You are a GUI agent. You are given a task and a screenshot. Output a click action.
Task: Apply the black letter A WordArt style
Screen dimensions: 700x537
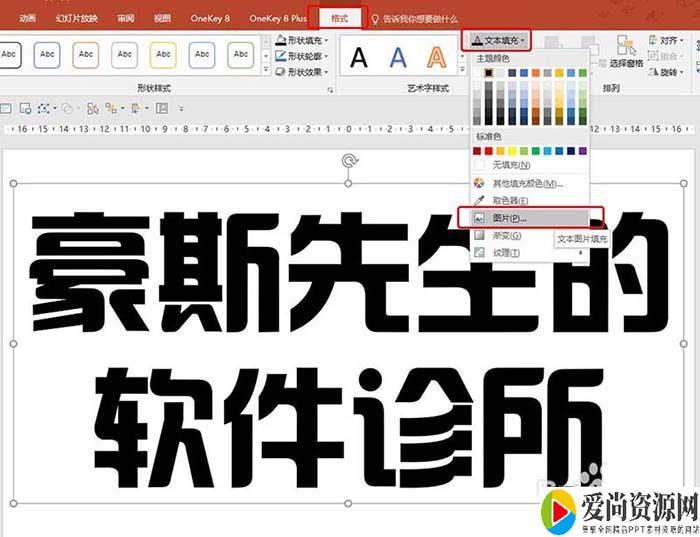358,57
